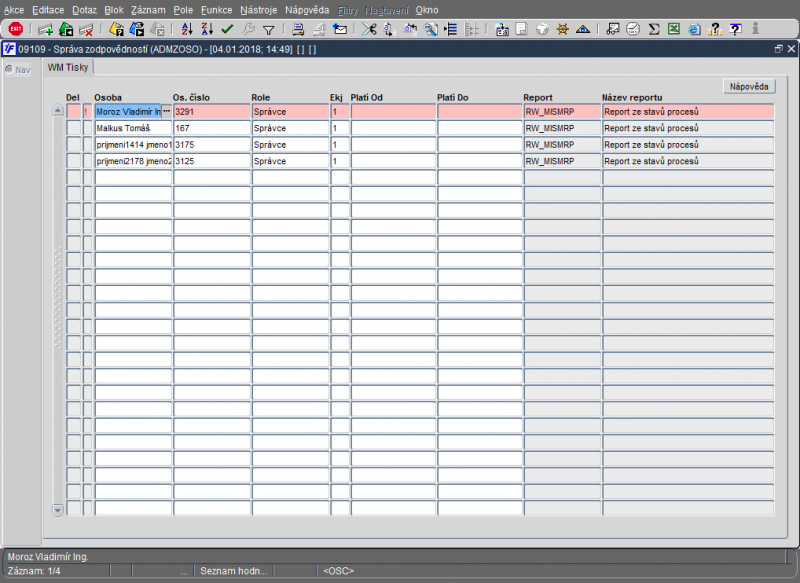Sort ascending with the A-Z icon
This screenshot has height=583, width=800.
click(187, 29)
